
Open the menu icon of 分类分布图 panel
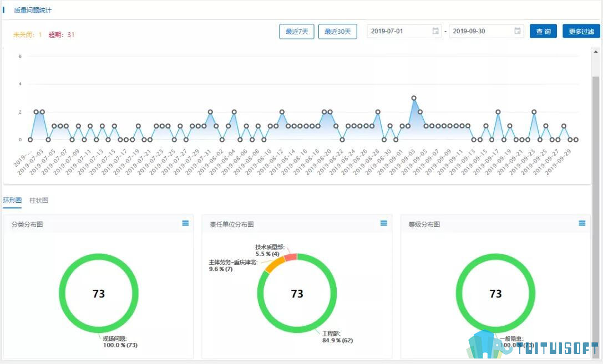tap(185, 223)
